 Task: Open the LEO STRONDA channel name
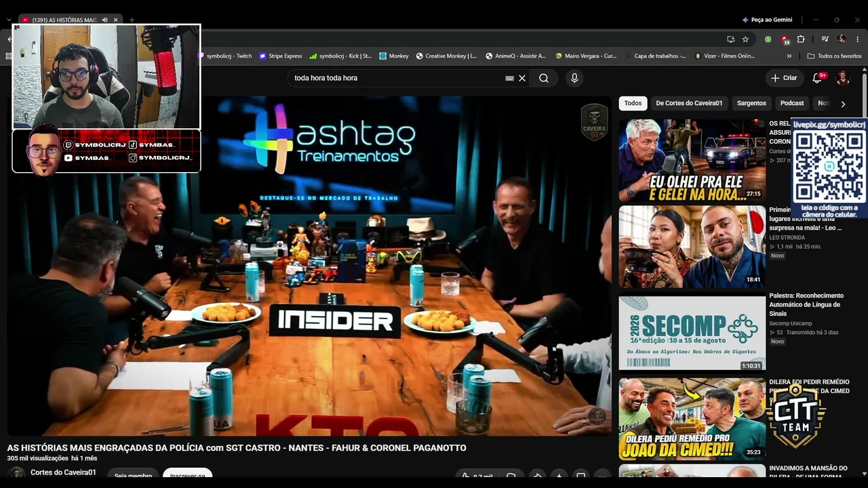(x=787, y=238)
